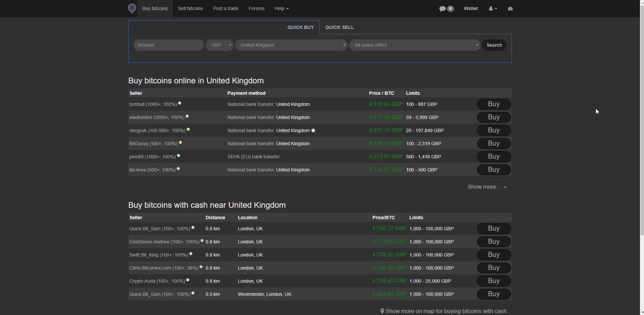Click BitGuruq's yellow status dot

tap(180, 143)
